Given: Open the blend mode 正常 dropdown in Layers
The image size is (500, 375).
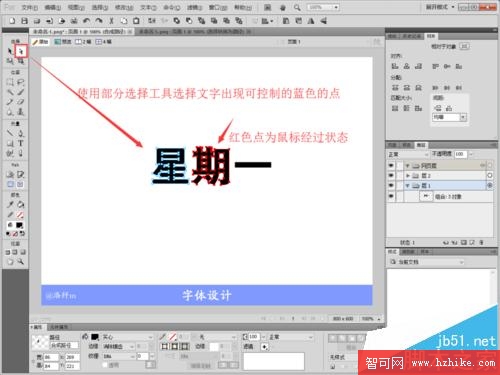Looking at the screenshot, I should pos(408,154).
